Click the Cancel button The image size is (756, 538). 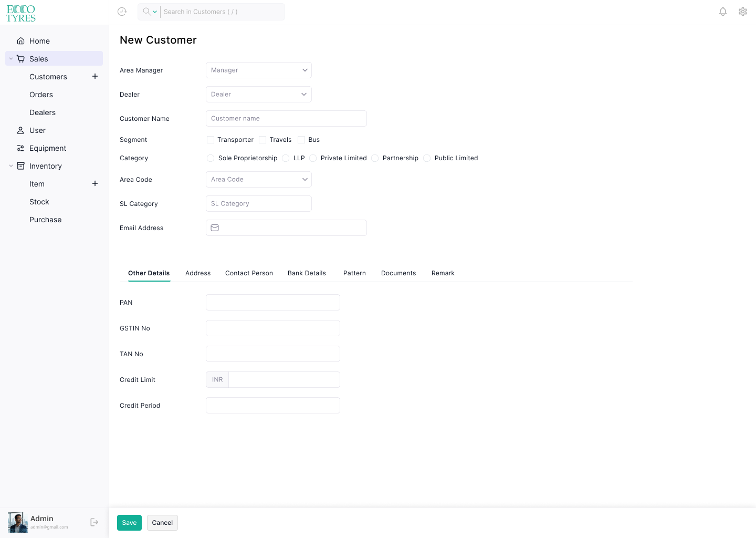click(162, 523)
